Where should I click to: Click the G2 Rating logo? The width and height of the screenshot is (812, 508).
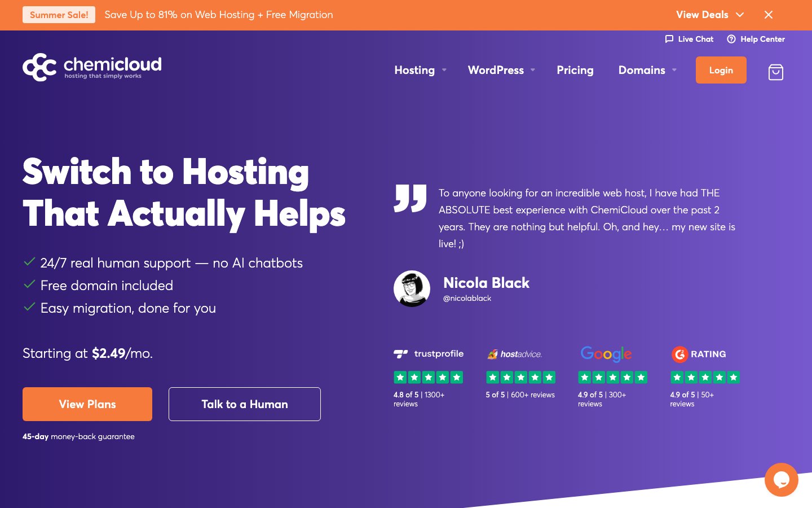(699, 354)
